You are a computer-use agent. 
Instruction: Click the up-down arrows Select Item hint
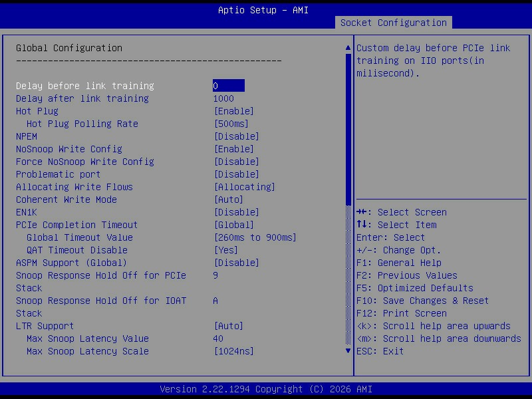[x=396, y=225]
